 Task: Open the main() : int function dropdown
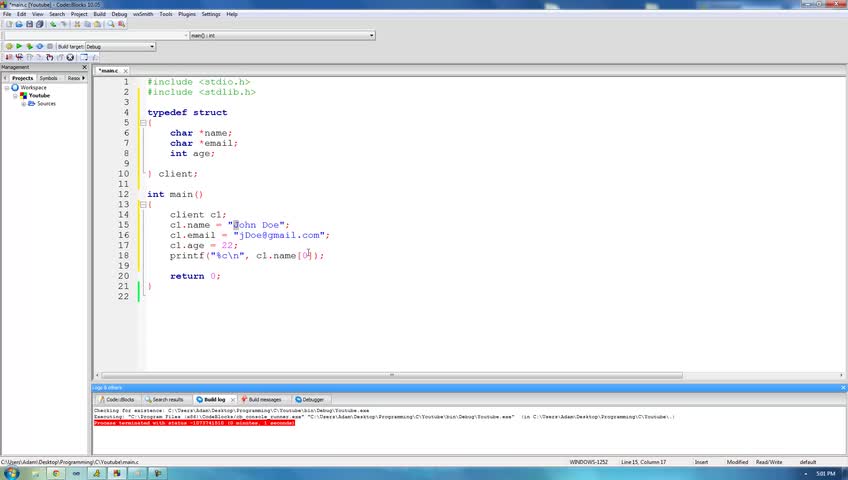click(x=282, y=35)
